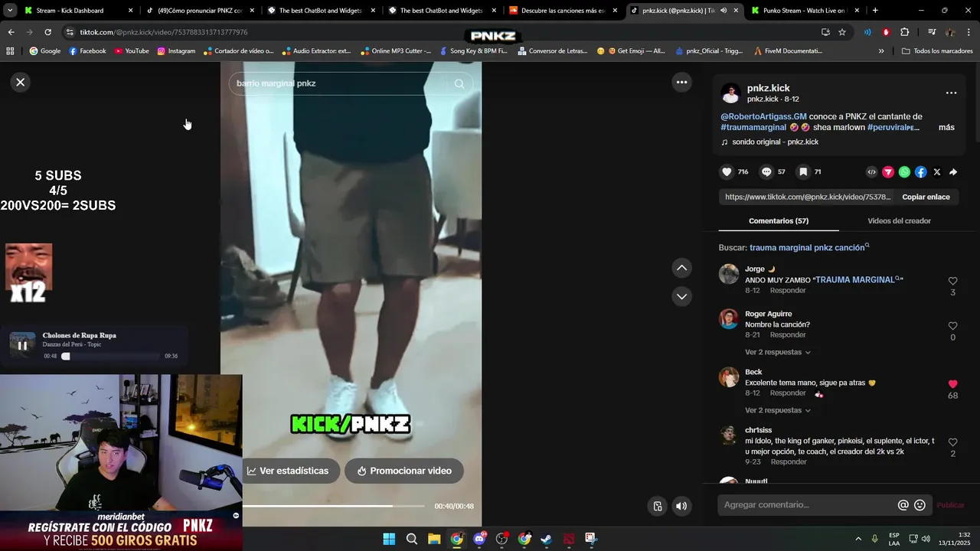Select the Comentarios (57) tab
The image size is (980, 551).
tap(779, 221)
